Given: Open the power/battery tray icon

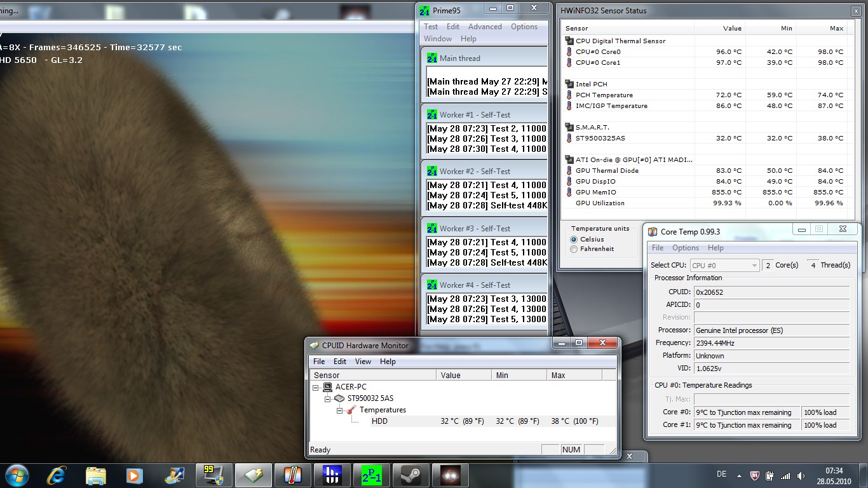Looking at the screenshot, I should click(770, 475).
